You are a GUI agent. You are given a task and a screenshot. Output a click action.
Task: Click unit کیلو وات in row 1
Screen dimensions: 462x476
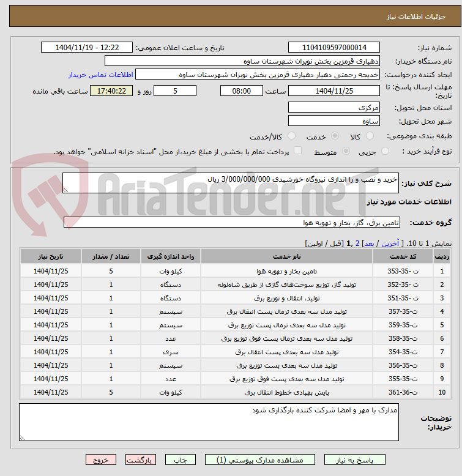pyautogui.click(x=171, y=271)
